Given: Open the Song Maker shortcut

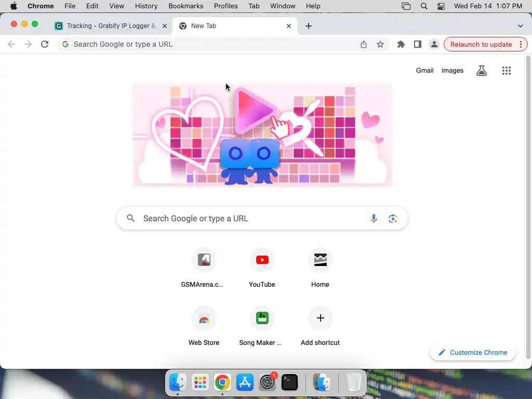Looking at the screenshot, I should 262,327.
